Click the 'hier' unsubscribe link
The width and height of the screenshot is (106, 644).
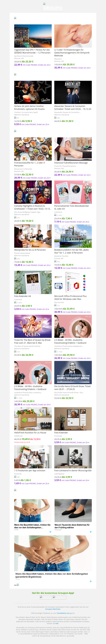coord(57,623)
